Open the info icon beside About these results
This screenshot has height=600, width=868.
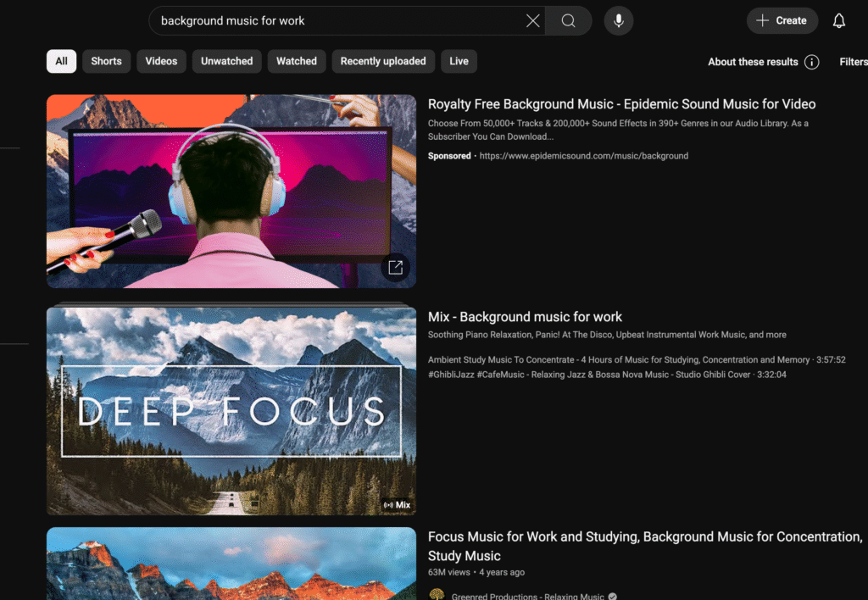coord(811,62)
